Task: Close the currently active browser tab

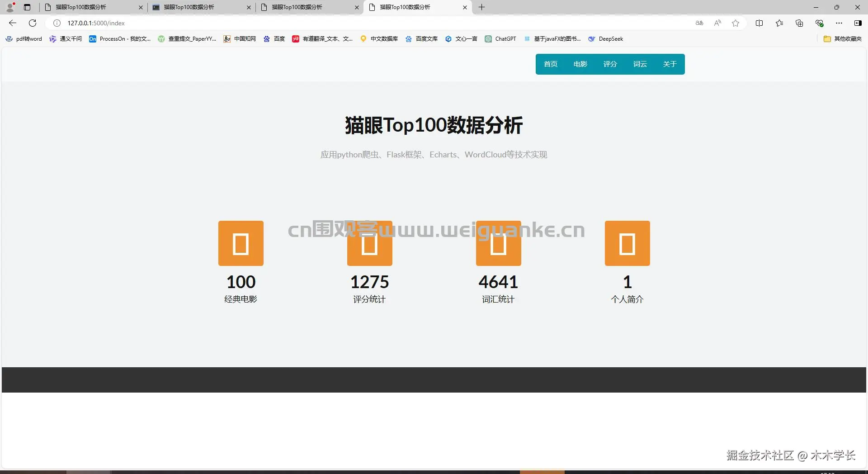Action: point(465,7)
